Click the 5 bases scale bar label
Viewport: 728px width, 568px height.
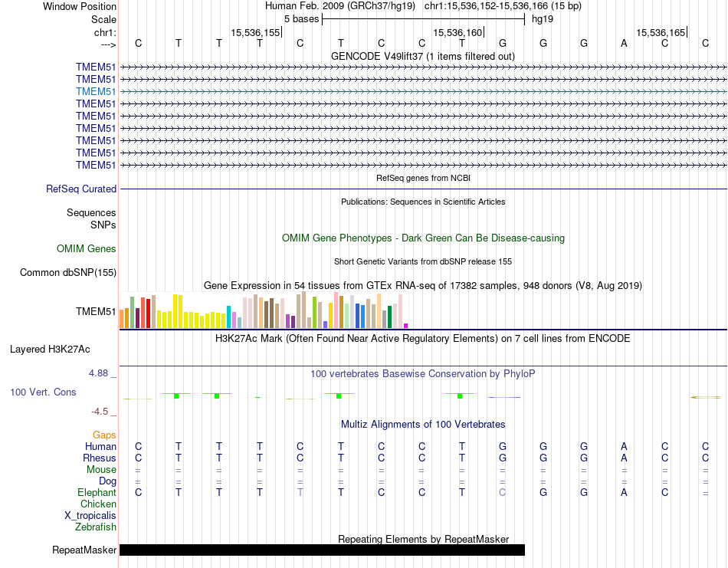pyautogui.click(x=302, y=19)
